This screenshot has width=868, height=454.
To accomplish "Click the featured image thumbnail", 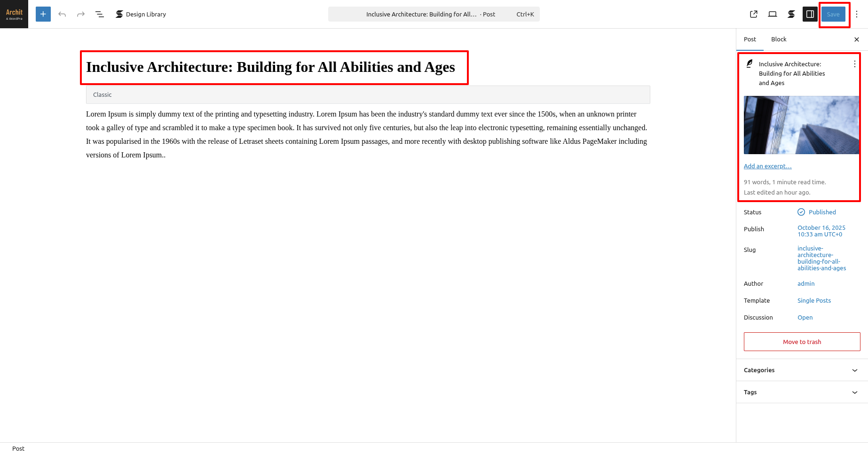I will pyautogui.click(x=801, y=125).
